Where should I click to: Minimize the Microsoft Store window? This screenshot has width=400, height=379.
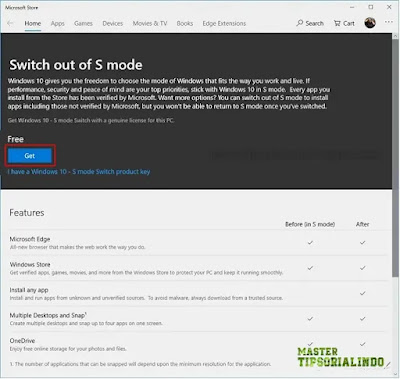(x=352, y=7)
